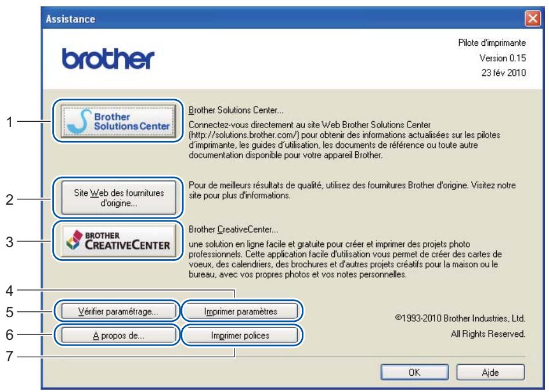Viewport: 549px width, 392px height.
Task: Open the A propos de dialog
Action: tap(118, 335)
